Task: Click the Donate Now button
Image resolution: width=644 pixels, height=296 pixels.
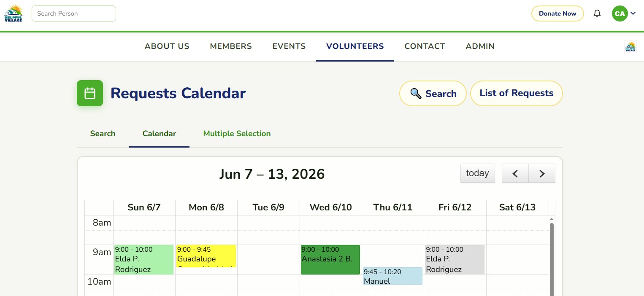Action: coord(557,13)
